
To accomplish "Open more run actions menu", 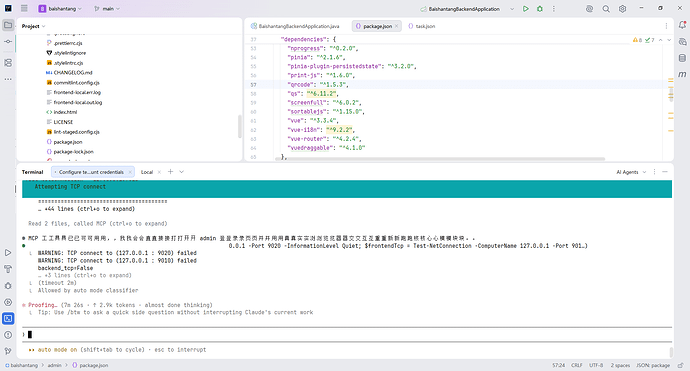I will (x=554, y=9).
